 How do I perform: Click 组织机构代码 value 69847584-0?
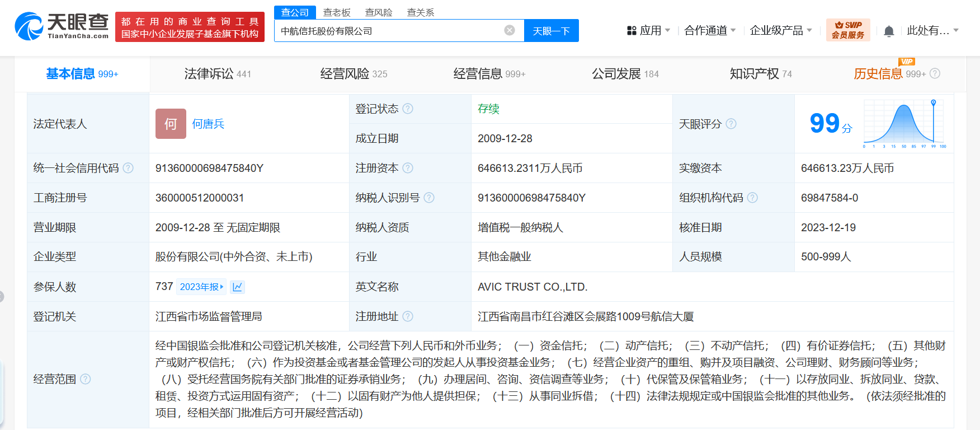830,198
